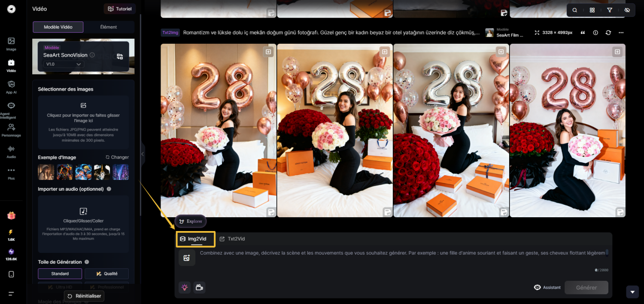Image resolution: width=644 pixels, height=304 pixels.
Task: Open the Image section in sidebar
Action: coord(11,43)
